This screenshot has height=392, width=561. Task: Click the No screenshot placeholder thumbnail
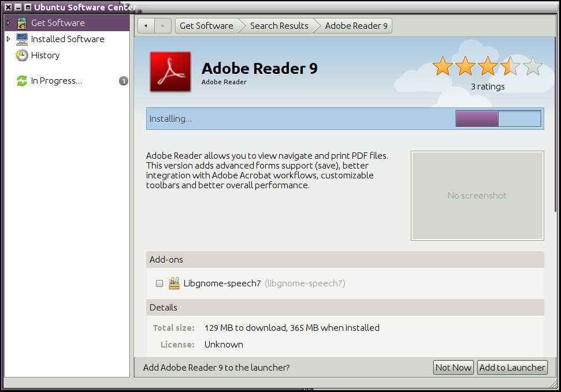[477, 196]
